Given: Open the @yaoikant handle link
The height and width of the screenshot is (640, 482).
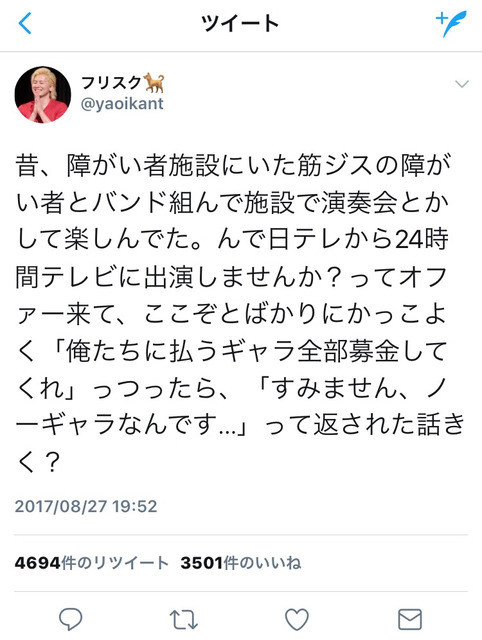Looking at the screenshot, I should [122, 104].
